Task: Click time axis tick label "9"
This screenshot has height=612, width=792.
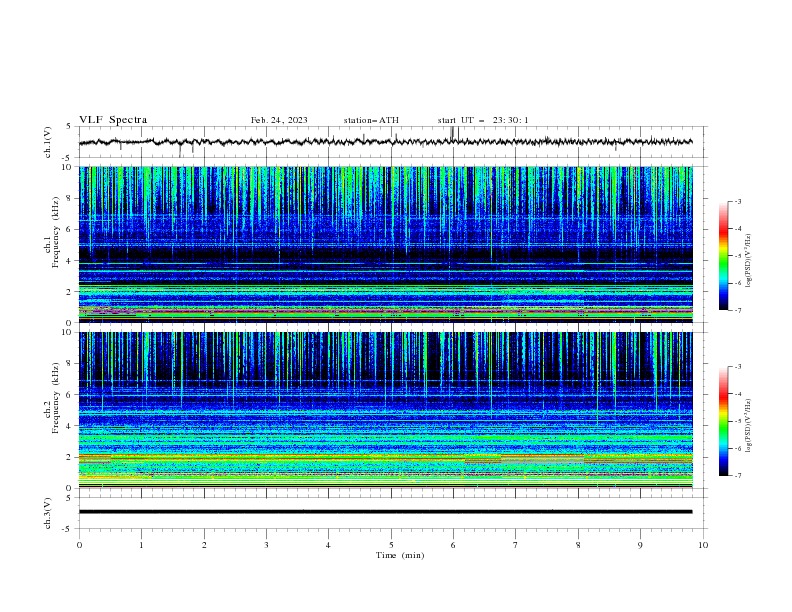Action: [x=640, y=545]
